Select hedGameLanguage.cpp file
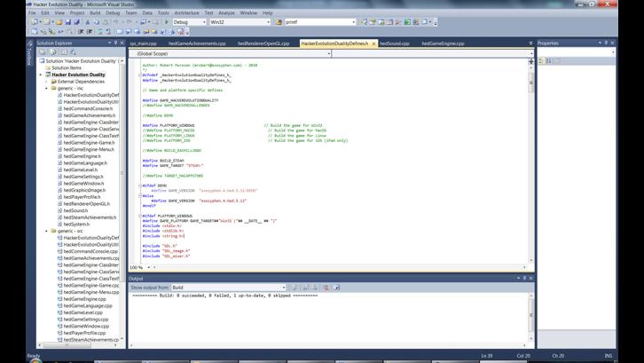The image size is (644, 363). pos(88,306)
